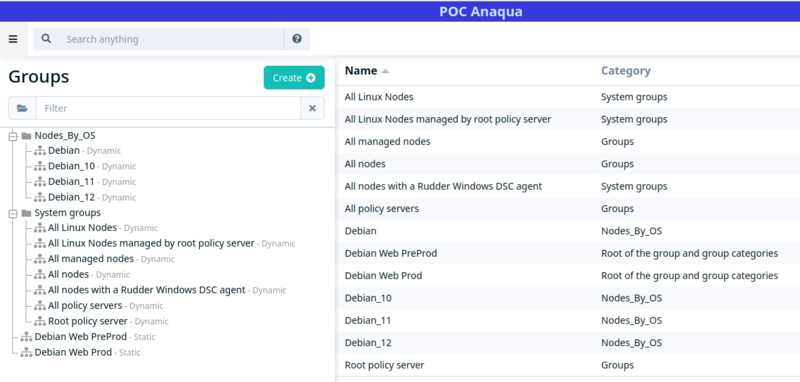Screen dimensions: 800x382
Task: Click the All managed nodes tree icon
Action: 40,259
